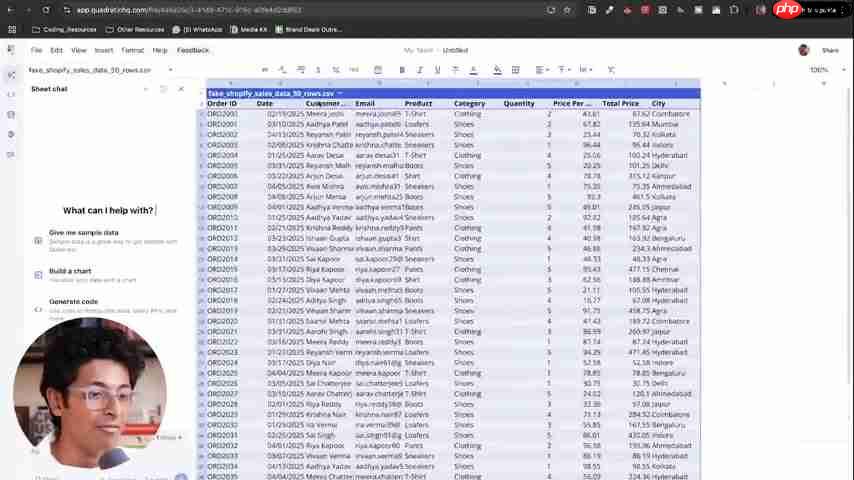The image size is (854, 480).
Task: Open the zoom level dropdown showing 100%
Action: pyautogui.click(x=827, y=70)
